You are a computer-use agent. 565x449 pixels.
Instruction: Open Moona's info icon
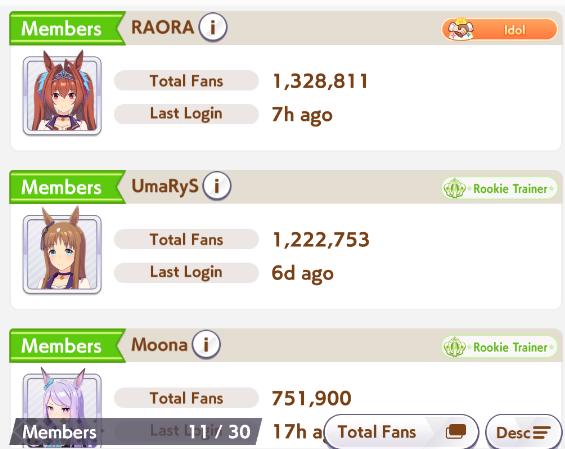[206, 345]
